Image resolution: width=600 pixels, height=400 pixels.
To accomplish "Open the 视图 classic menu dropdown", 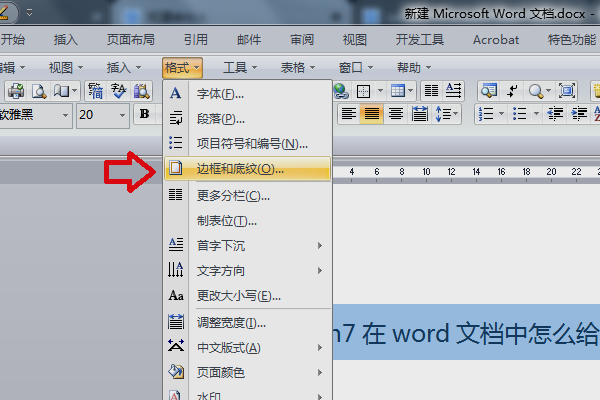I will coord(65,68).
